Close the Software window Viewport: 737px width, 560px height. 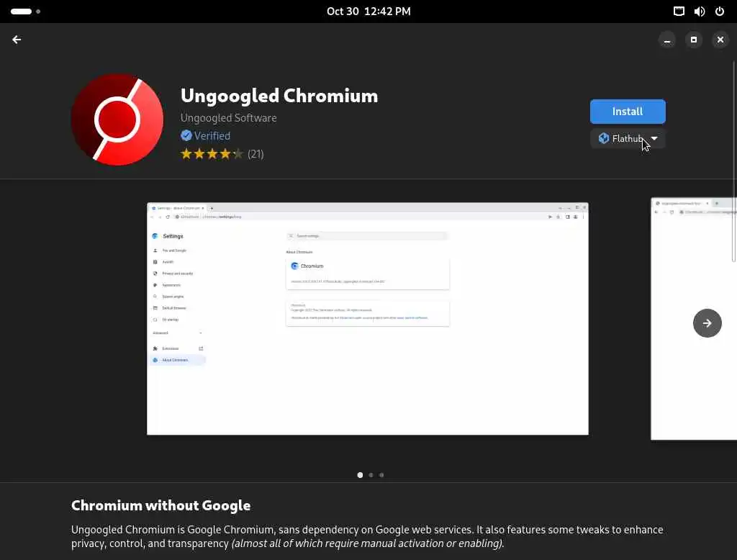(x=720, y=40)
